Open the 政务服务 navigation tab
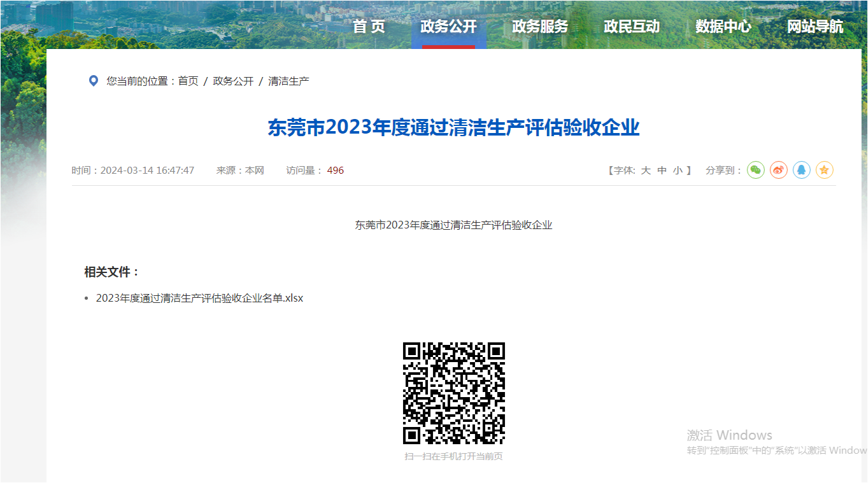The width and height of the screenshot is (868, 483). click(x=540, y=27)
